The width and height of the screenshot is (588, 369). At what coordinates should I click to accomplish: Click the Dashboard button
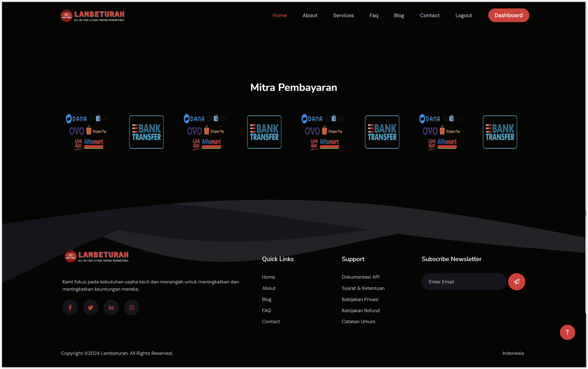pyautogui.click(x=508, y=15)
